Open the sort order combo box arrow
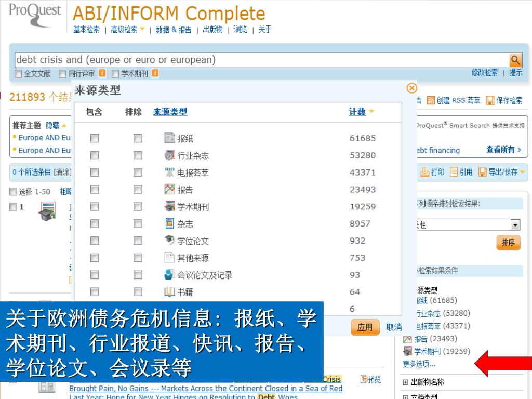The width and height of the screenshot is (532, 399). click(x=515, y=224)
